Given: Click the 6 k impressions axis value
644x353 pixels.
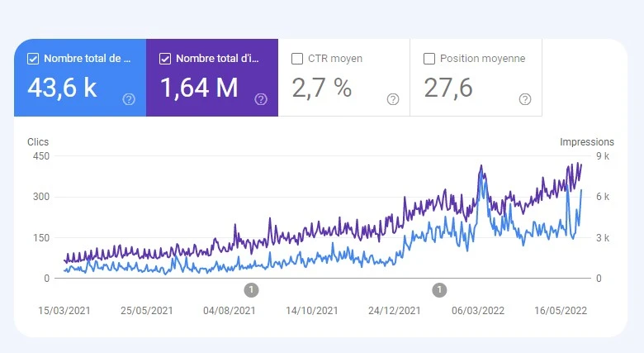Looking at the screenshot, I should point(603,197).
